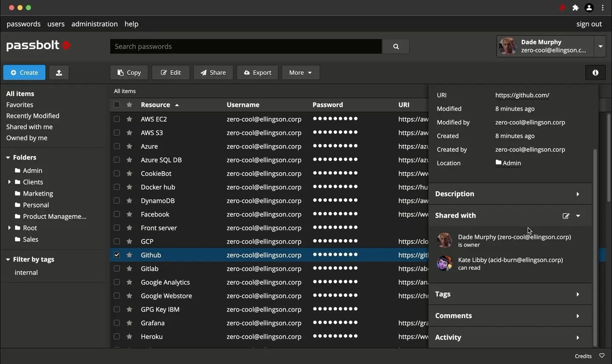Viewport: 612px width, 364px height.
Task: Favorite the Facebook star
Action: [129, 214]
